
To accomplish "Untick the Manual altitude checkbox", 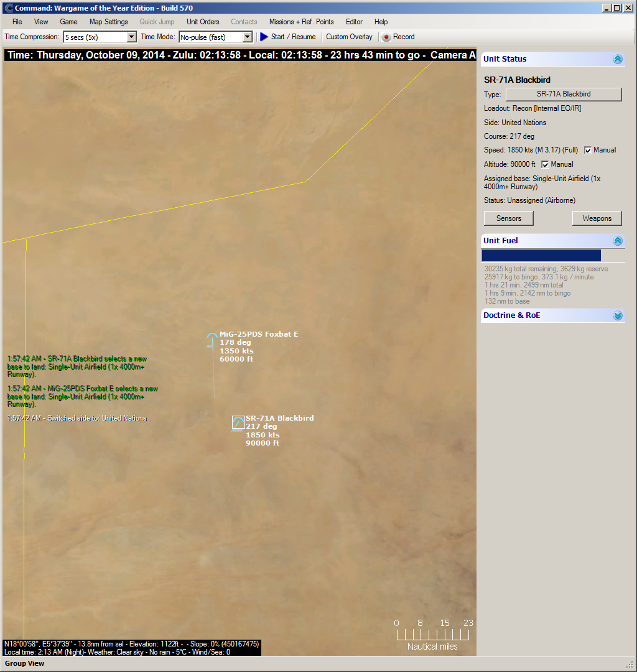I will point(545,164).
